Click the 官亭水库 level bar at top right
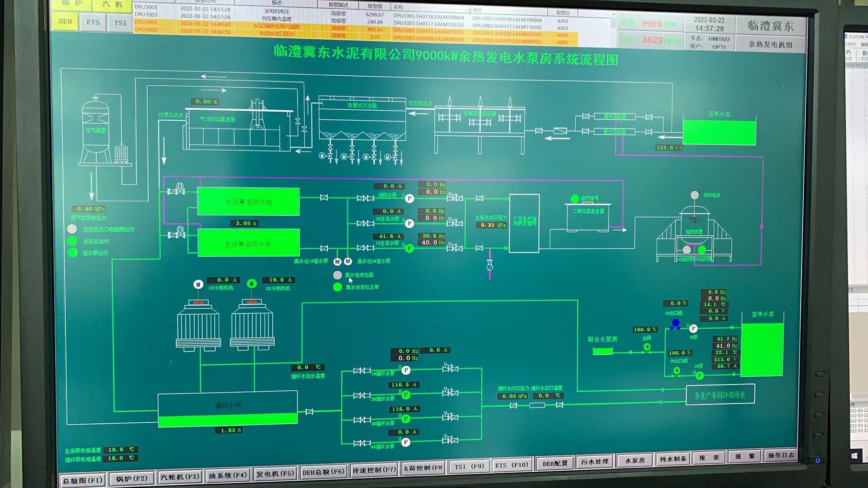Image resolution: width=868 pixels, height=488 pixels. pyautogui.click(x=719, y=132)
